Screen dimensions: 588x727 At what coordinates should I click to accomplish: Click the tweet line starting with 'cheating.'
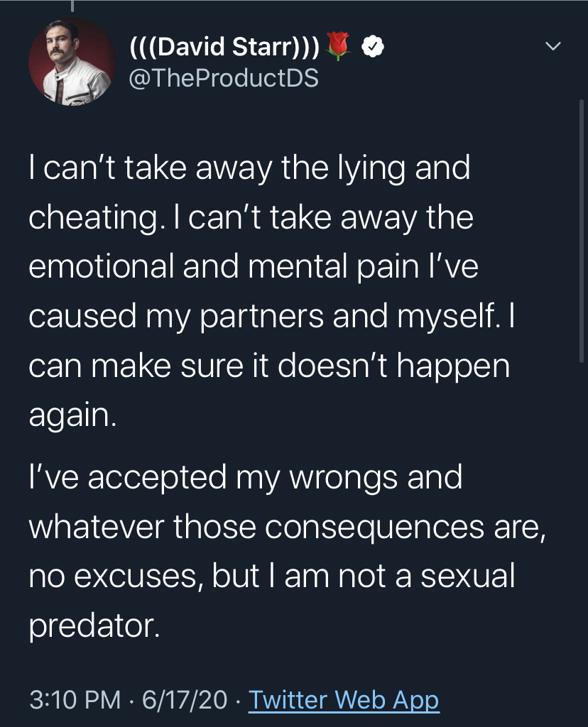coord(251,217)
